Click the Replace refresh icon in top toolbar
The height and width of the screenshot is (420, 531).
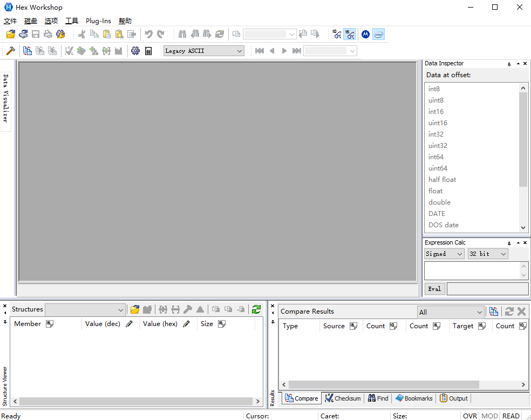220,34
